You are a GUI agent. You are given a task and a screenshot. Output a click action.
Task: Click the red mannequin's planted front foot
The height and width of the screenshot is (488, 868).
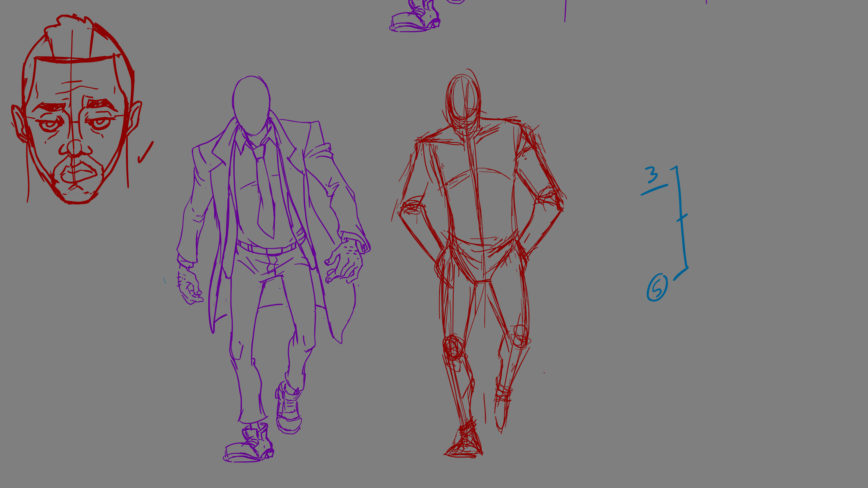pos(465,443)
